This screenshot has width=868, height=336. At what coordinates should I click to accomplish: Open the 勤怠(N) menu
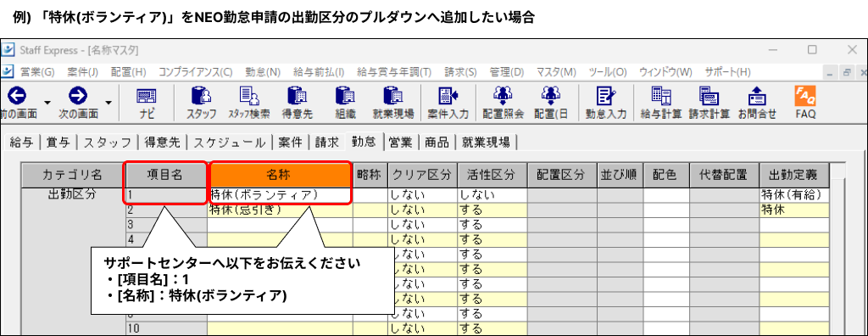[x=263, y=72]
